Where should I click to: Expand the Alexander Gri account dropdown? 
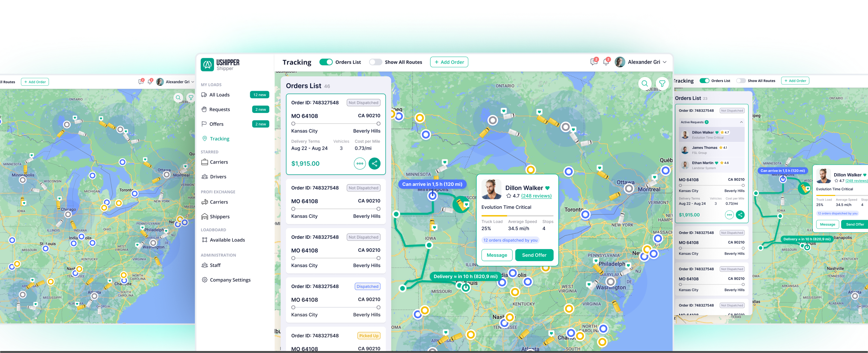[664, 62]
